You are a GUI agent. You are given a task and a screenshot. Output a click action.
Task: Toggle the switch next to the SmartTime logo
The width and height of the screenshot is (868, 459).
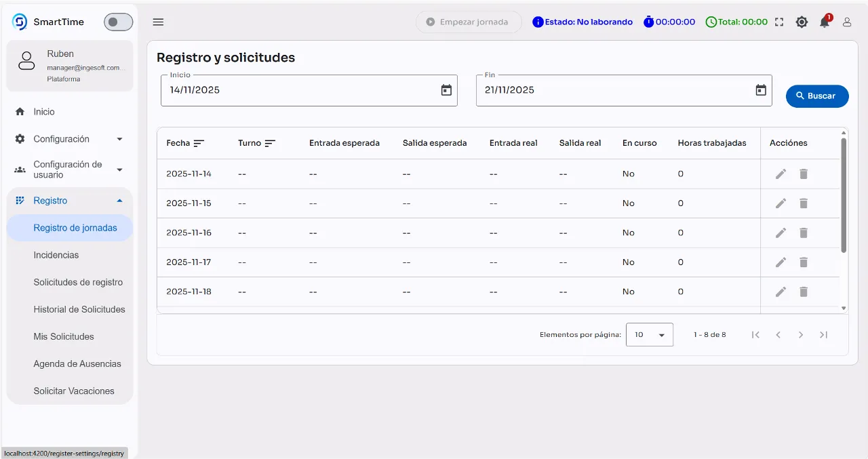(118, 22)
